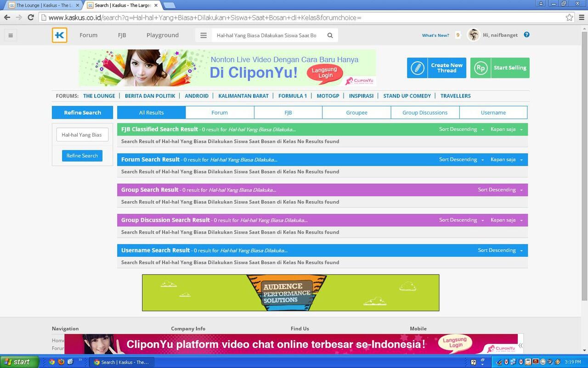The image size is (588, 368).
Task: Expand Sort Descending in Username Search Result
Action: point(500,251)
